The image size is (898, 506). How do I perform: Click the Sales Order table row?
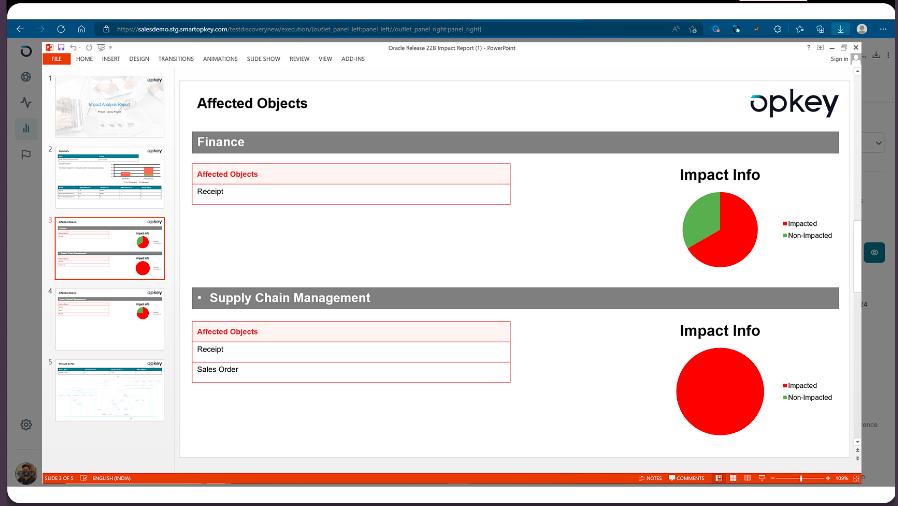(x=351, y=371)
